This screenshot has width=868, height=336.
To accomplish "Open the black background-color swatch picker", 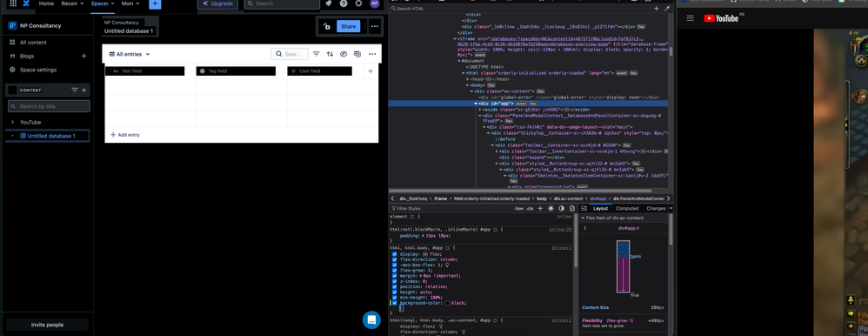I will pos(447,303).
